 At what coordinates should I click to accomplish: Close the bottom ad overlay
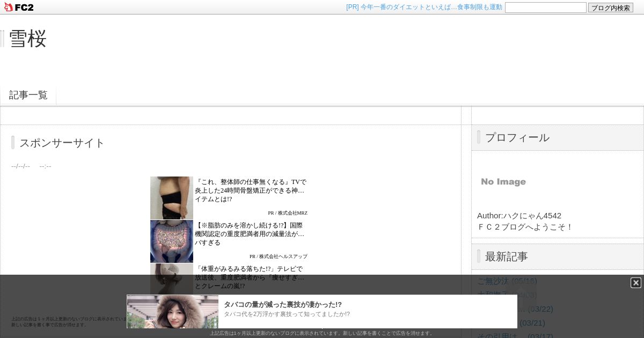(x=635, y=283)
